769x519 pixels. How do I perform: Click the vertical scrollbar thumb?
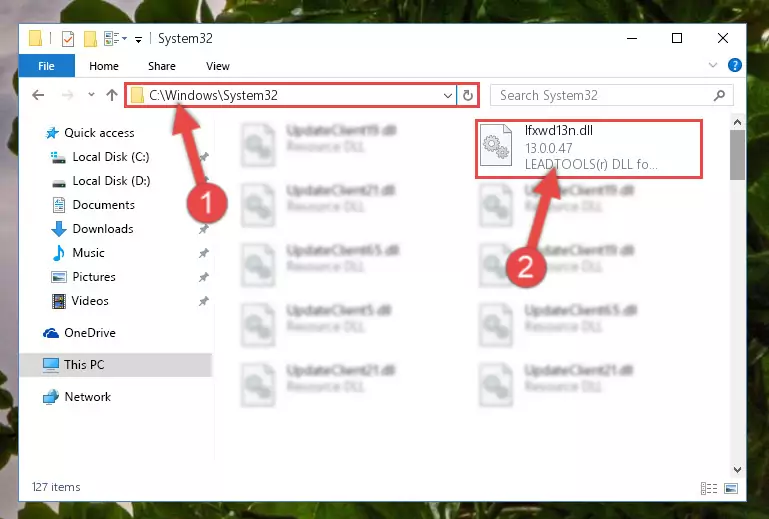click(737, 155)
